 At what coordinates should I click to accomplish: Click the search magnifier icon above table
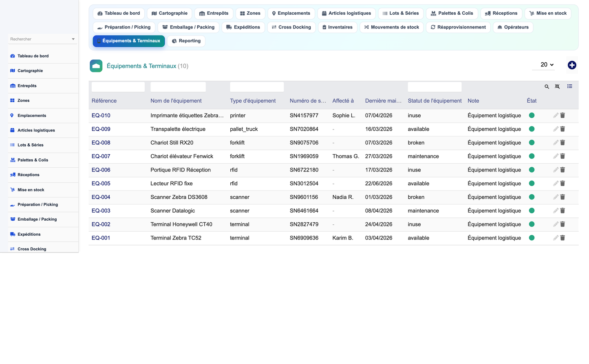(547, 87)
